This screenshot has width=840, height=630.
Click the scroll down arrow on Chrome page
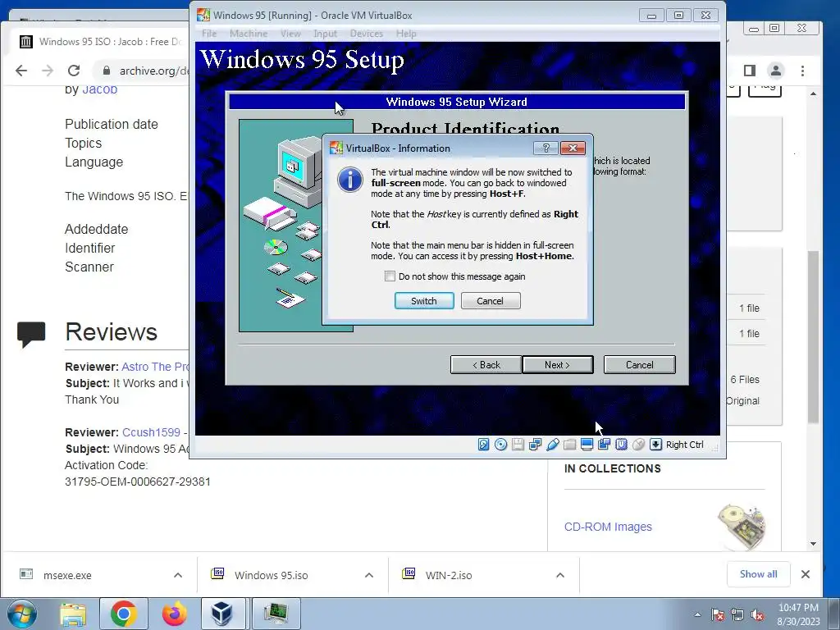pyautogui.click(x=813, y=544)
